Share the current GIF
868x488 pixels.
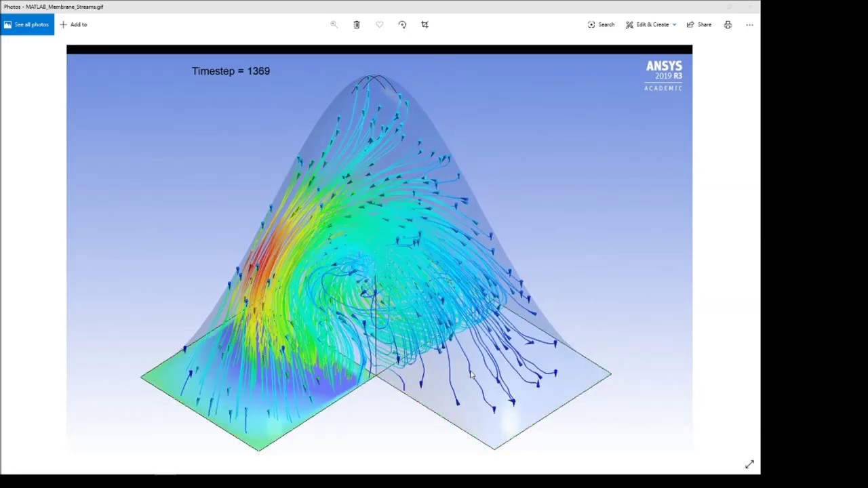pyautogui.click(x=699, y=24)
